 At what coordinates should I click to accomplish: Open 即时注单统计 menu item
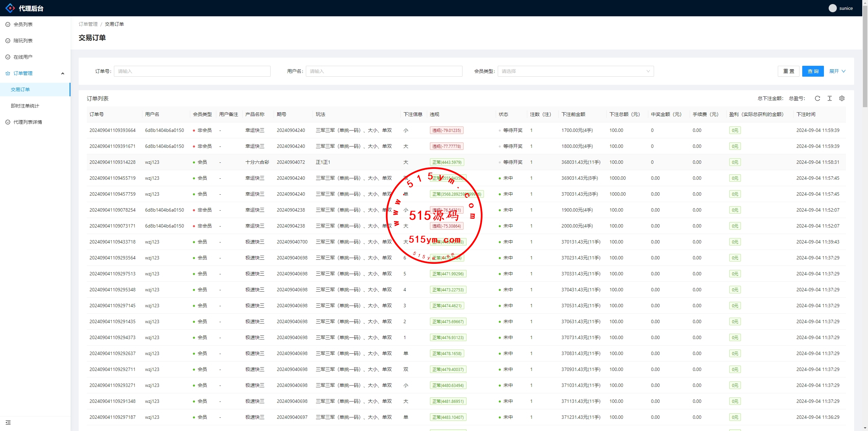pos(25,106)
